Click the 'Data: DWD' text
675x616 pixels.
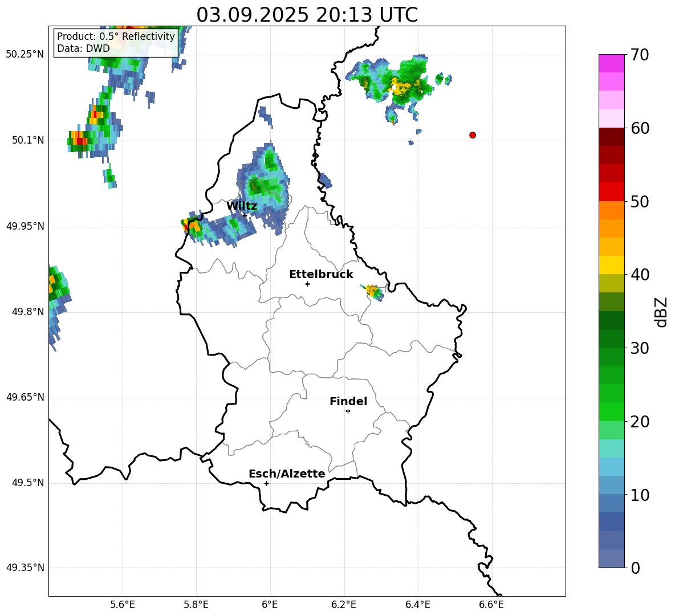(83, 48)
